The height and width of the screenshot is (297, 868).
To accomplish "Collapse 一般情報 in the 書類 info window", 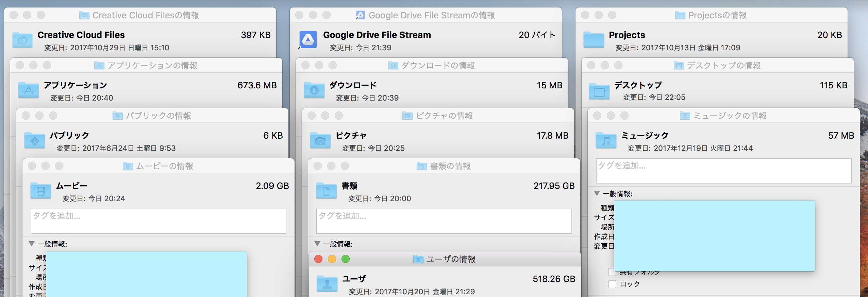I will pos(318,244).
